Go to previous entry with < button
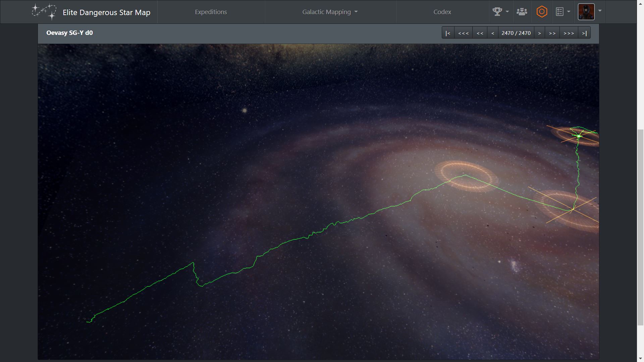 pyautogui.click(x=493, y=33)
